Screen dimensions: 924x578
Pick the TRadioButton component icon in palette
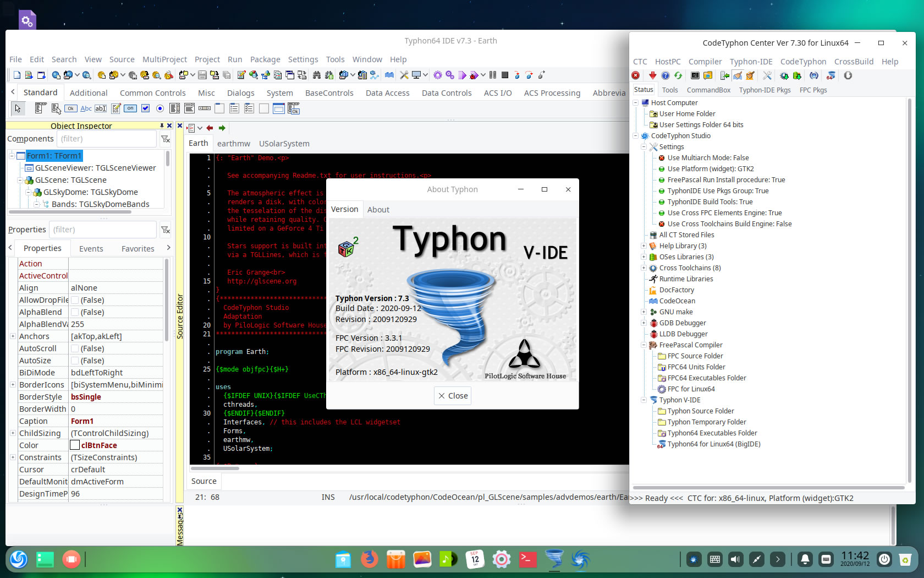point(160,108)
